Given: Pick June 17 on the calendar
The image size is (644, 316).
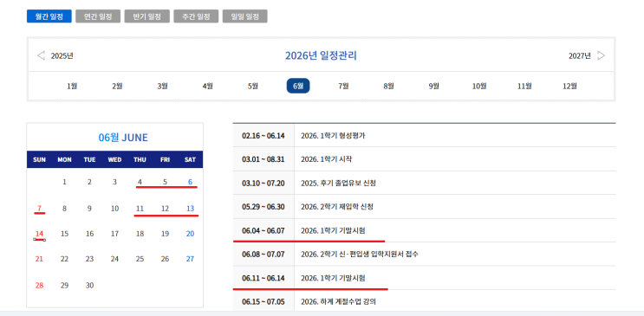Looking at the screenshot, I should (114, 234).
